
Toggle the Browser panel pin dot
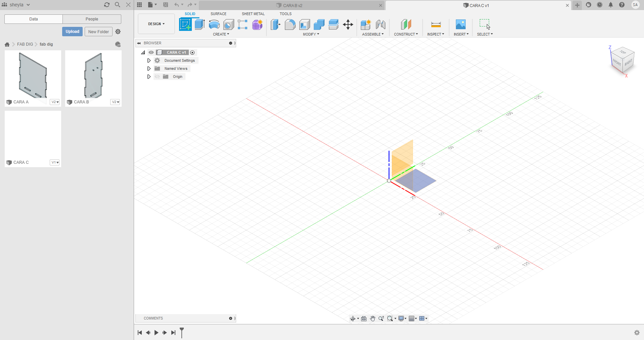pos(230,43)
